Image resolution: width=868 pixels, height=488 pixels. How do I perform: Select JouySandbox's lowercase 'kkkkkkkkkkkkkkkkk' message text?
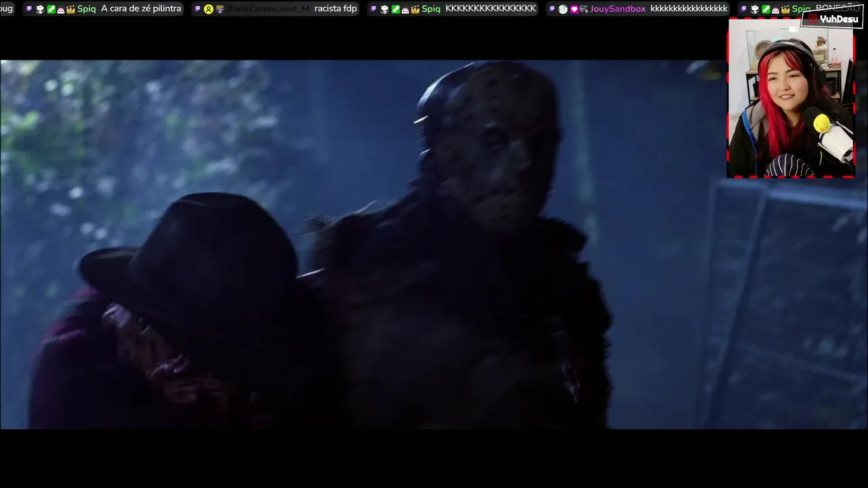click(x=689, y=9)
